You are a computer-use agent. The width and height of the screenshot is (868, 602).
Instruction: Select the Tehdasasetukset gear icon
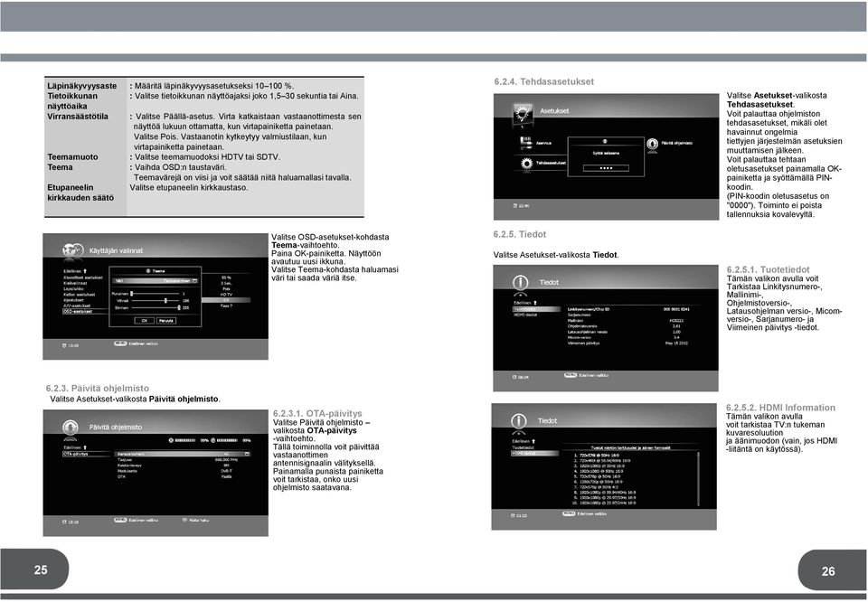coord(526,164)
